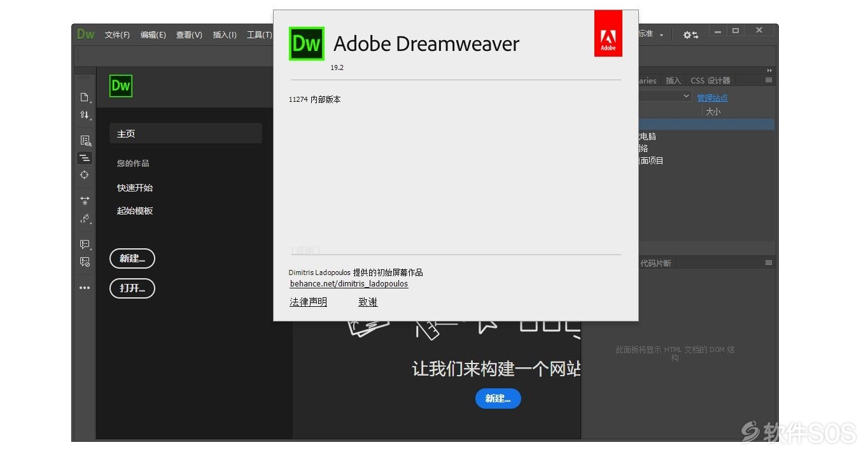Select the highlighted row in Files panel
Screen dimensions: 868x452
point(706,124)
